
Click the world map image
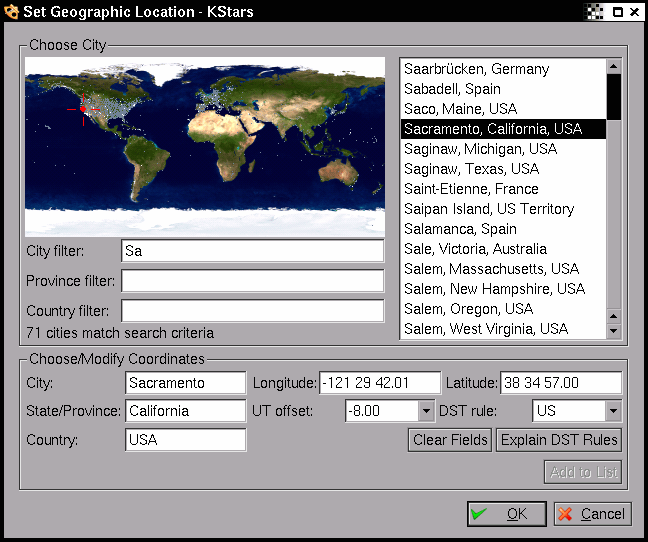point(204,146)
